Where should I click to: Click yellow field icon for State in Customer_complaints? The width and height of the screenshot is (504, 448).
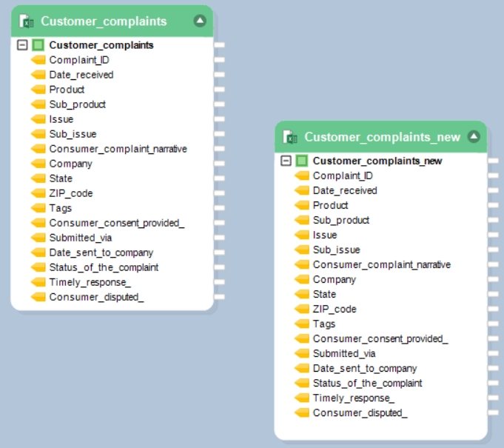38,178
